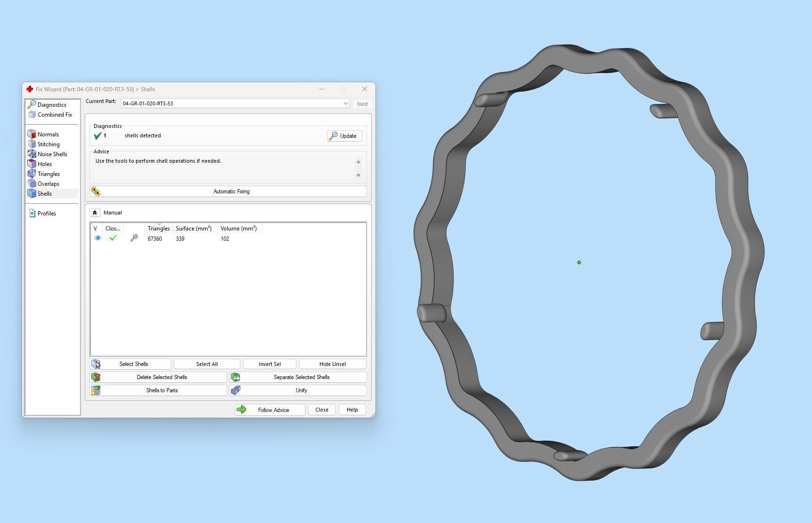
Task: Click the closed checkmark of shell row
Action: click(113, 238)
